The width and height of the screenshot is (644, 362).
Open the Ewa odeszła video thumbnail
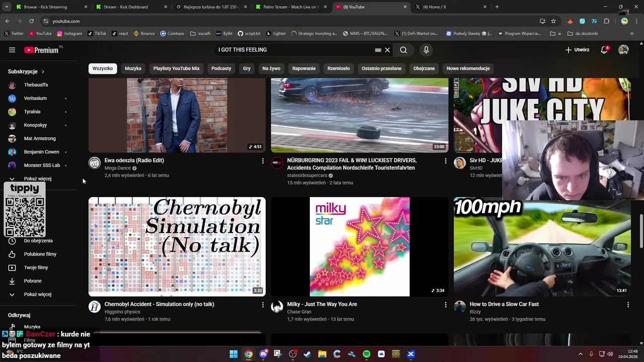[177, 115]
